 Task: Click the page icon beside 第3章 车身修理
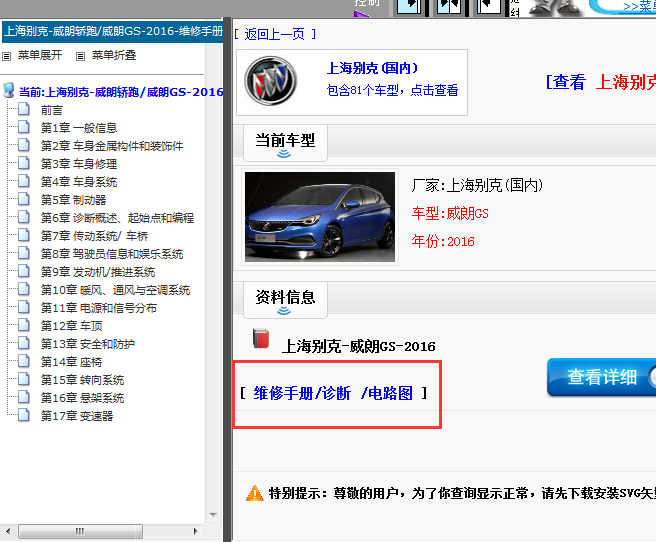point(24,163)
